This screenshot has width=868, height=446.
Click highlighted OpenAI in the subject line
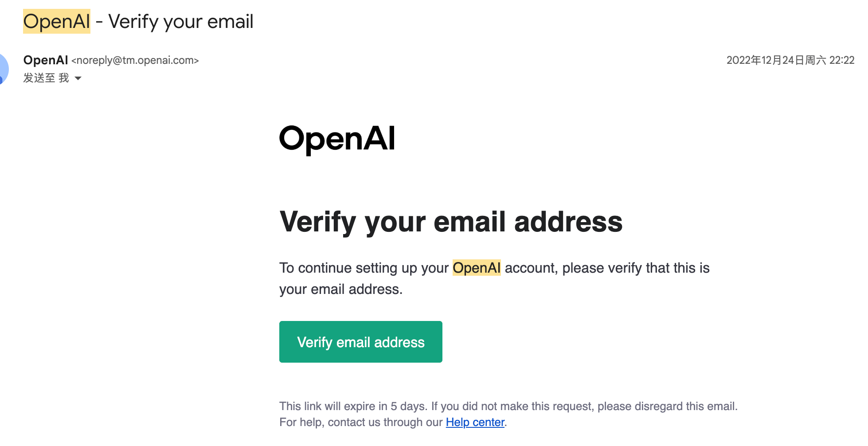[x=57, y=21]
